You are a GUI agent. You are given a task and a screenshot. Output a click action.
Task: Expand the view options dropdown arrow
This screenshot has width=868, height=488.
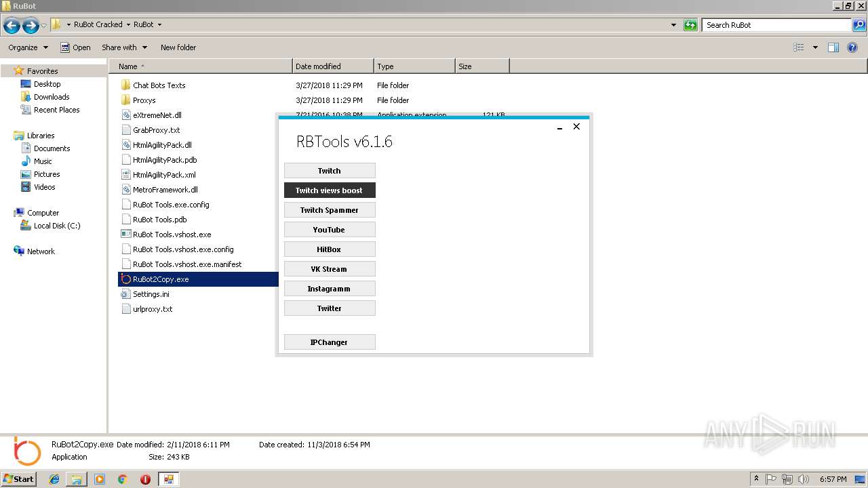coord(815,47)
